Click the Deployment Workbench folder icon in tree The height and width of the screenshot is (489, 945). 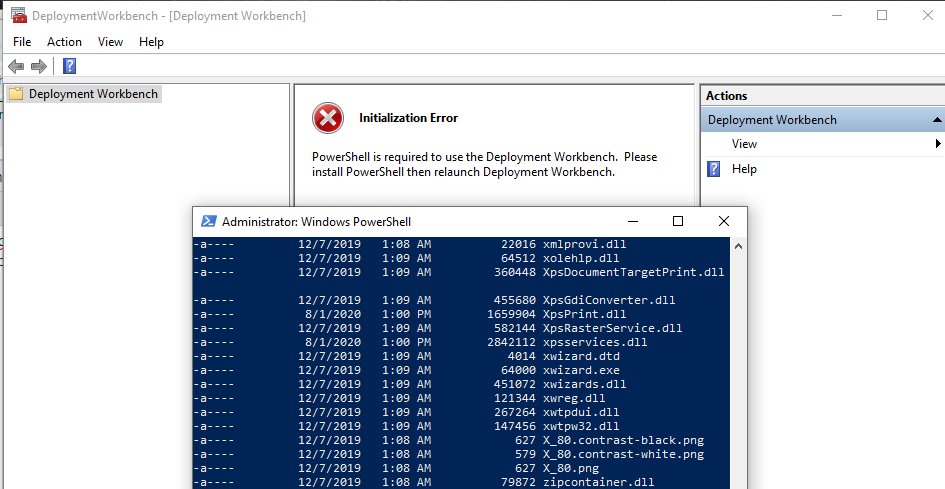tap(16, 94)
